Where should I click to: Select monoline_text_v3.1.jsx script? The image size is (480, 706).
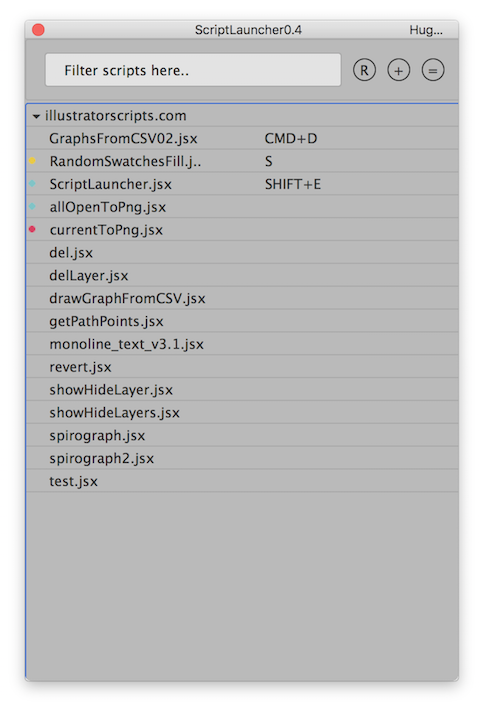point(242,344)
